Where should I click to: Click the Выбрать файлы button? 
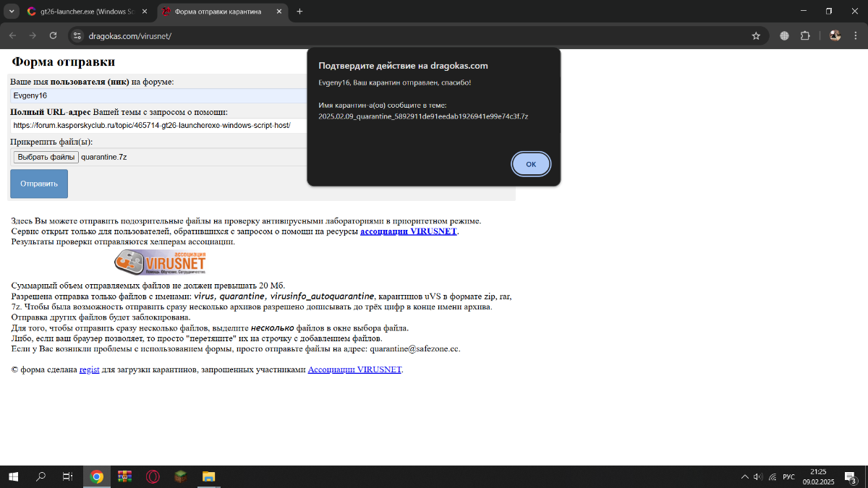46,157
